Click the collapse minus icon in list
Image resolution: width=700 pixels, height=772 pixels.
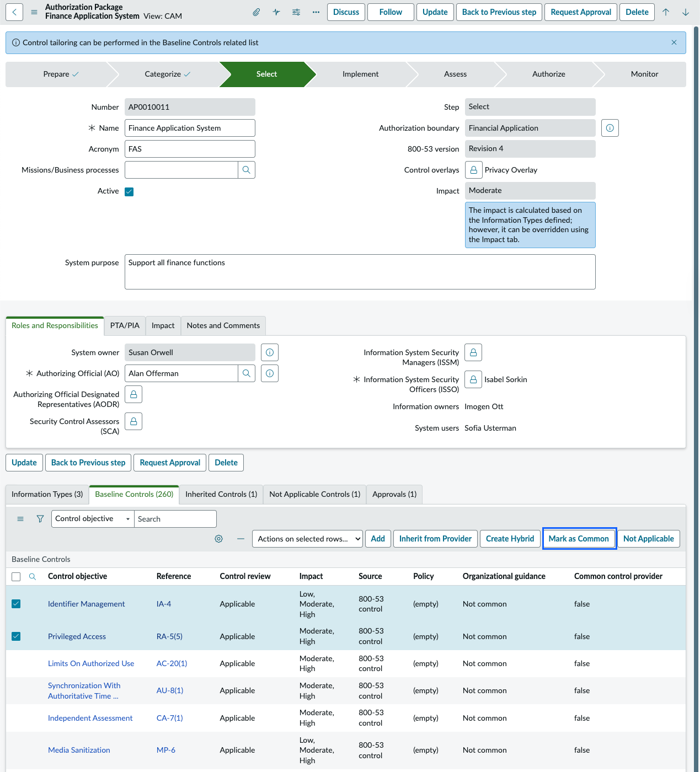click(241, 539)
